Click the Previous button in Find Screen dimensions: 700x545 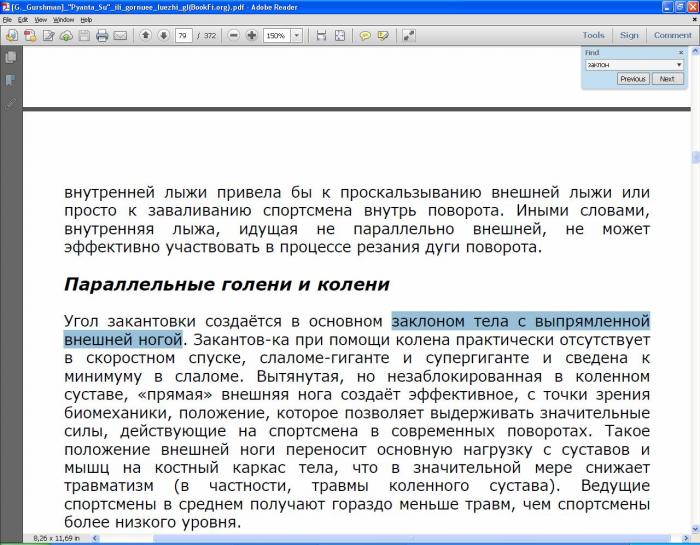(x=633, y=79)
